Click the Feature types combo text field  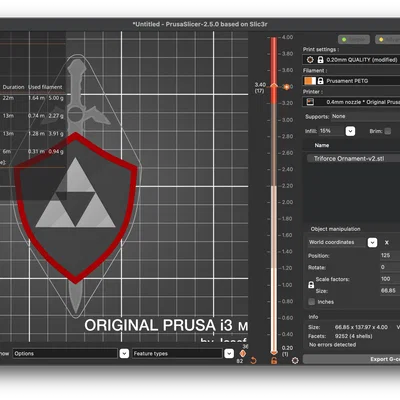point(177,353)
